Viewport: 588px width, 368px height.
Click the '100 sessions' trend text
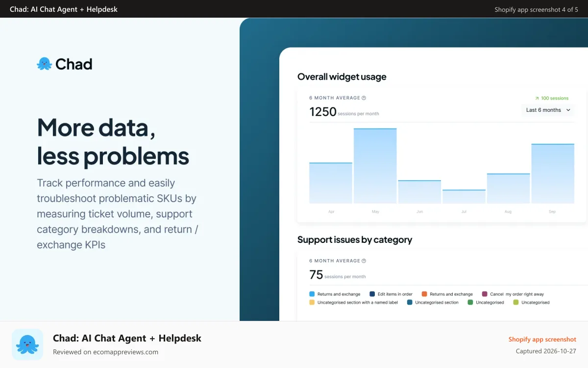pyautogui.click(x=555, y=98)
